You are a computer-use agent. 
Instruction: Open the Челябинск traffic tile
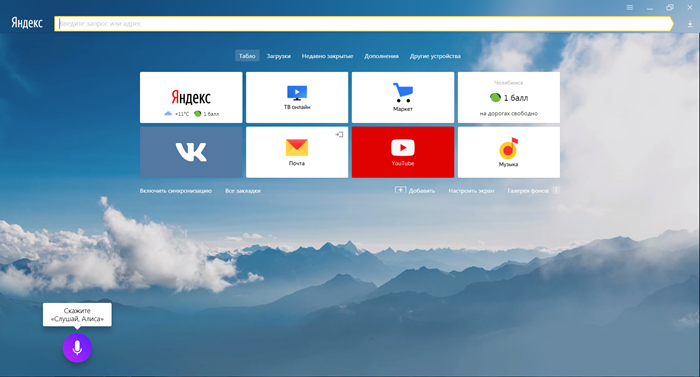[508, 97]
